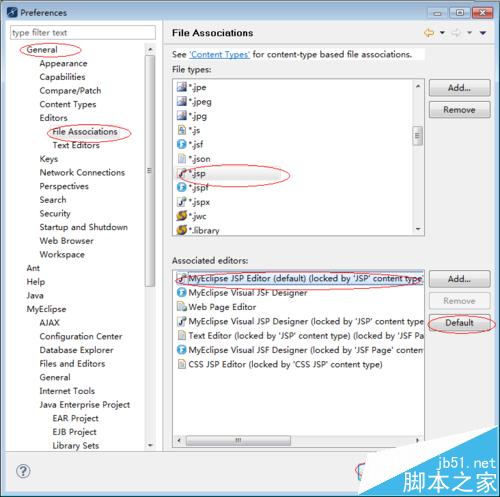Click the type filter text field
This screenshot has height=497, width=500.
coord(83,33)
